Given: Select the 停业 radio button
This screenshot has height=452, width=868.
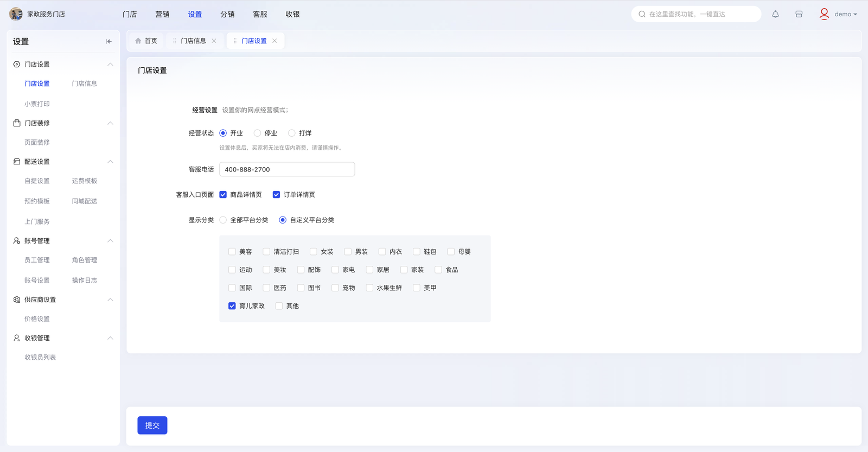Looking at the screenshot, I should click(257, 133).
